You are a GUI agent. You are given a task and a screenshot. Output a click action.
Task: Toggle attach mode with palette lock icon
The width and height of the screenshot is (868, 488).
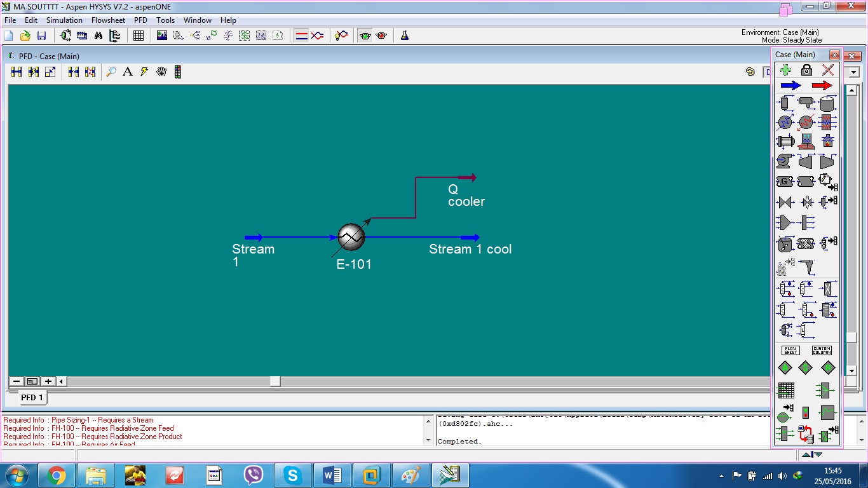coord(806,70)
